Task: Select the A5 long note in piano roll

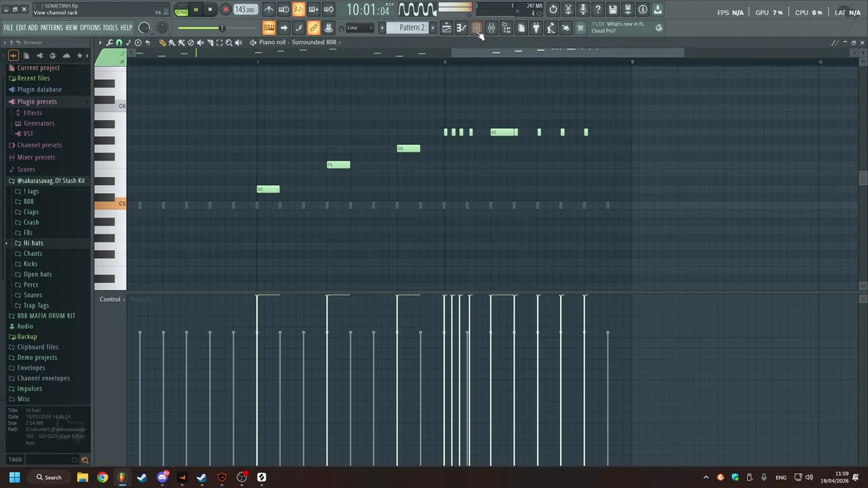Action: pos(504,132)
